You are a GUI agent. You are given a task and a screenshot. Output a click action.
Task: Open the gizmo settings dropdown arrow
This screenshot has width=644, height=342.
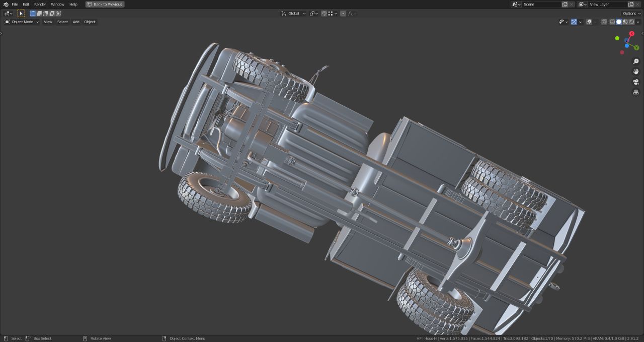point(580,22)
